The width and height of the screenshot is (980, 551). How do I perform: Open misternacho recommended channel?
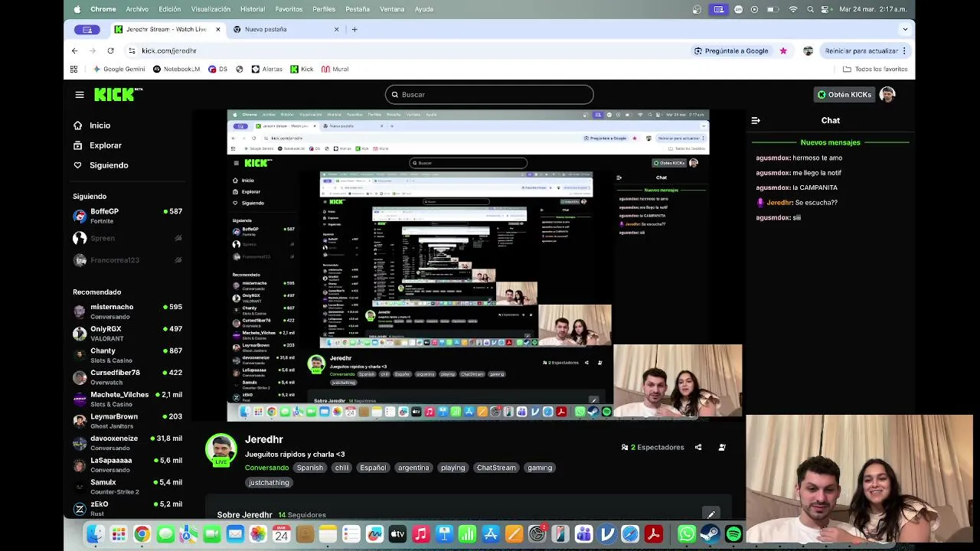[x=127, y=311]
